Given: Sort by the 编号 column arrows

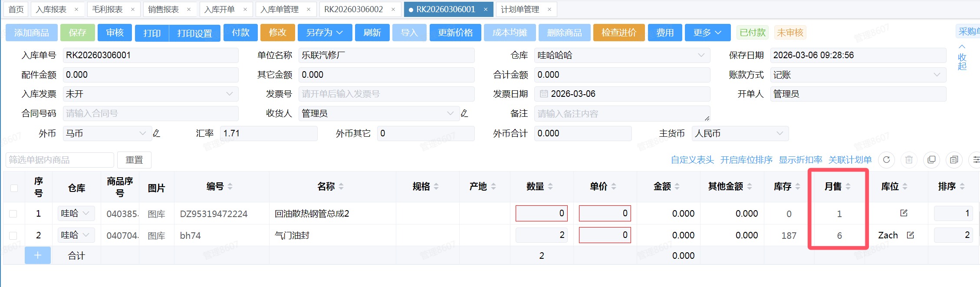Looking at the screenshot, I should click(230, 186).
